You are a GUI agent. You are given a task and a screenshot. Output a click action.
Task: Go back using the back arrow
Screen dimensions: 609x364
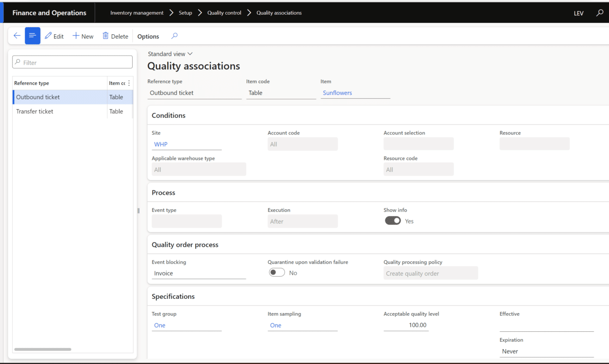coord(17,36)
